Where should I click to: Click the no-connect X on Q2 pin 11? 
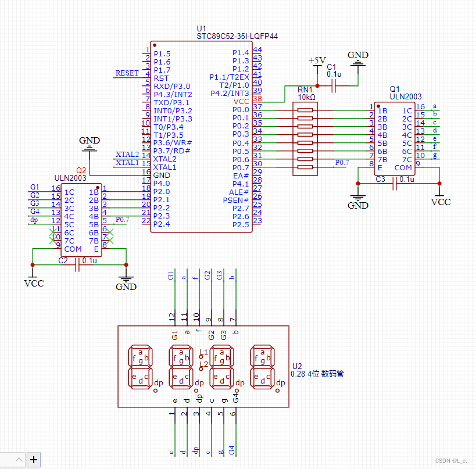53,233
